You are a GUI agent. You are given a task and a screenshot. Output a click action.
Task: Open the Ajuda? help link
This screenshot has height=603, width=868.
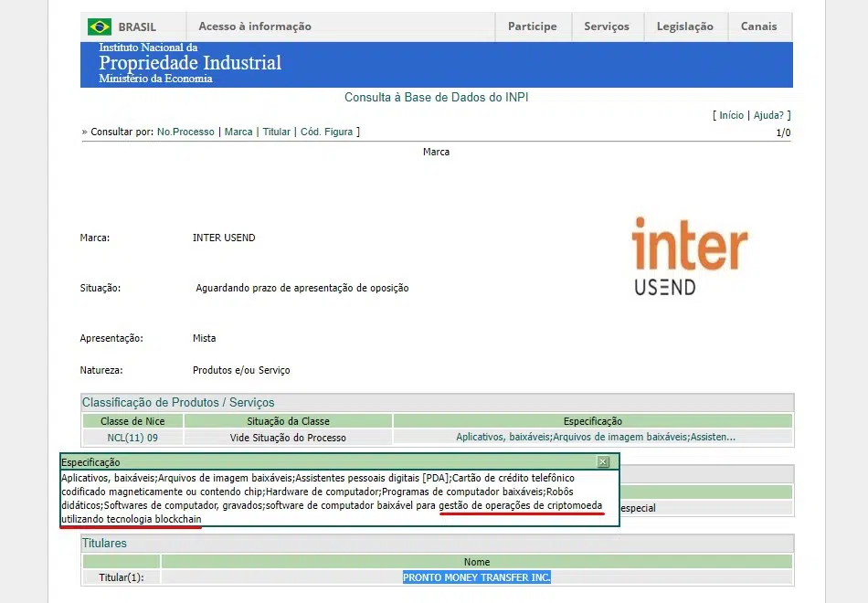tap(768, 115)
